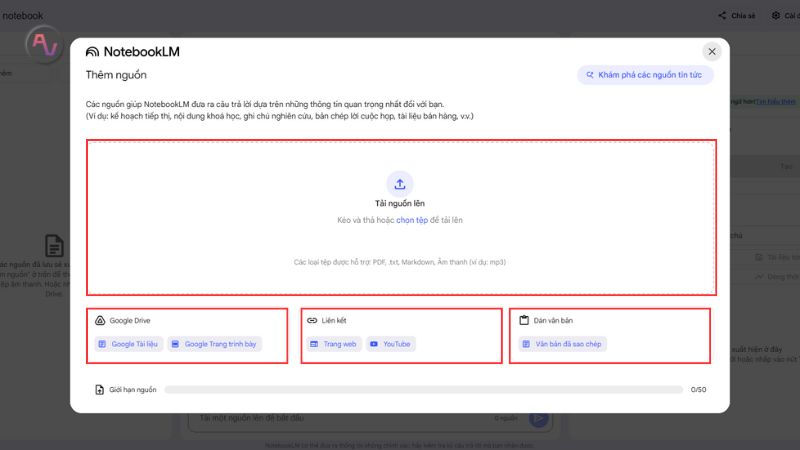800x450 pixels.
Task: Click the YouTube play icon
Action: tap(373, 344)
